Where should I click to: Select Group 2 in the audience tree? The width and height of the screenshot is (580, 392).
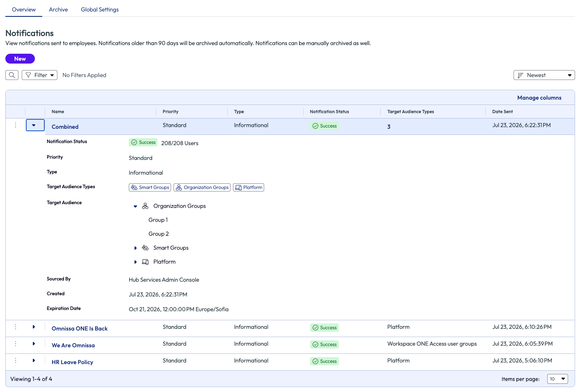point(159,234)
